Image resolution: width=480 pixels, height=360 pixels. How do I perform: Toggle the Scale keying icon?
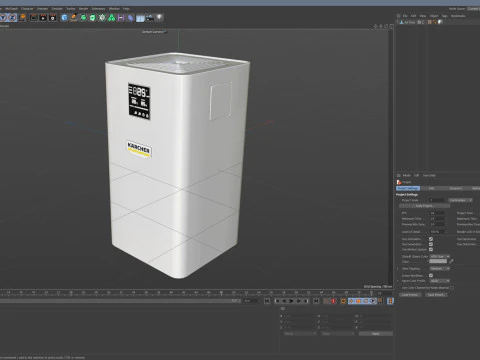coord(359,301)
